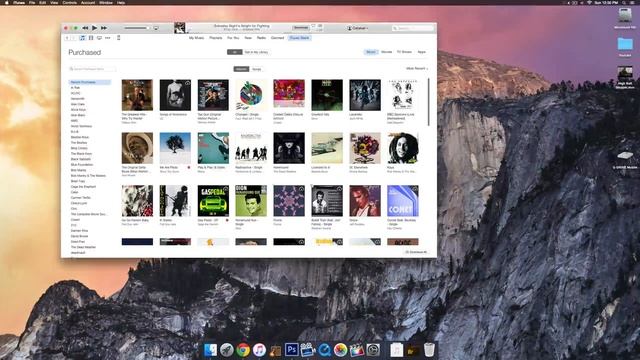Switch to For You tab
Viewport: 640px width, 360px height.
point(233,38)
